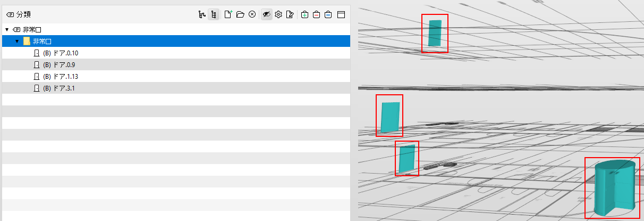Select the teal revolving door cylinder in 3D view
The image size is (644, 221).
pos(614,187)
